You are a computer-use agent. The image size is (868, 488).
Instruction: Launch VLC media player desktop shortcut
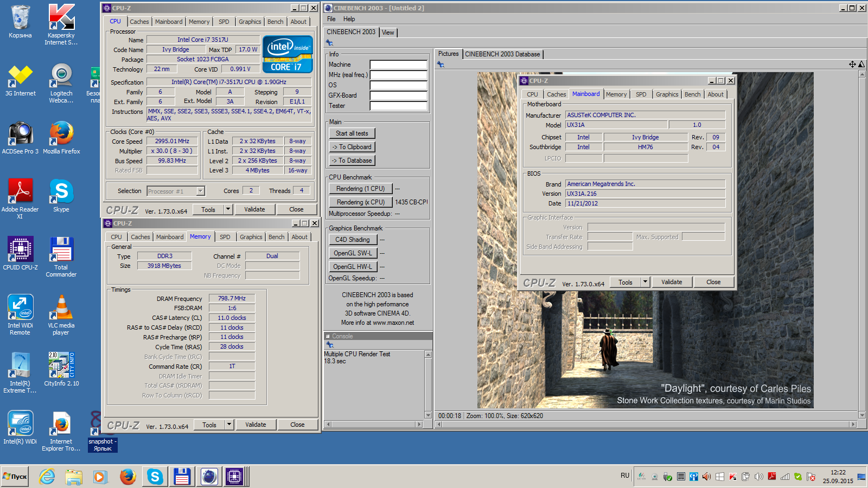pyautogui.click(x=61, y=315)
